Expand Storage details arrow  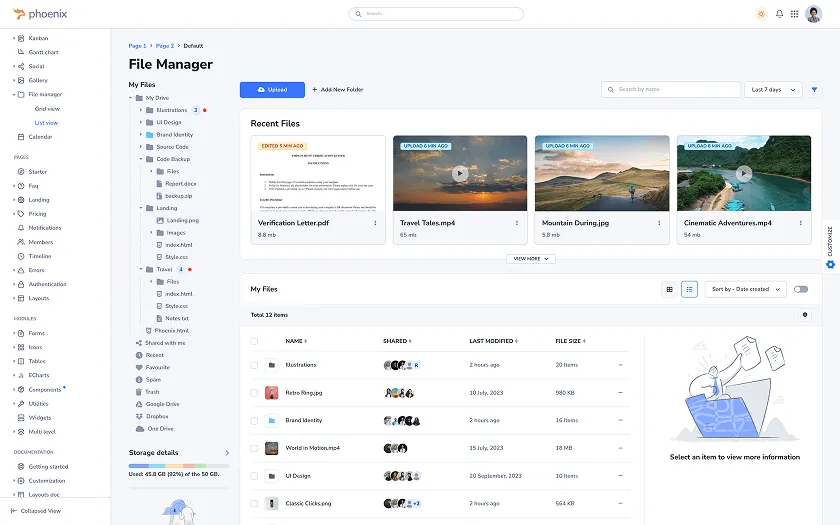tap(227, 453)
